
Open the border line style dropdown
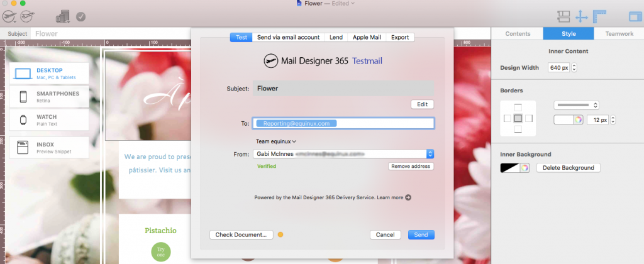tap(576, 105)
